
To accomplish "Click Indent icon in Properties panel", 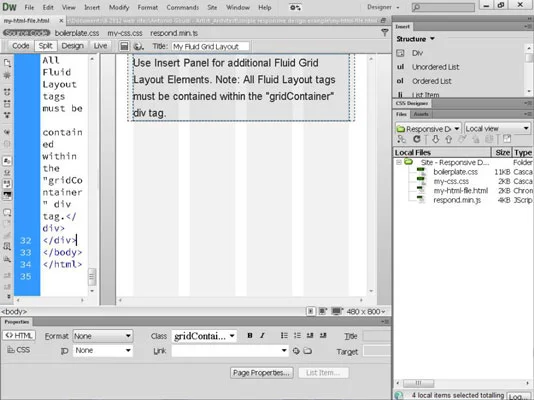I will tap(323, 336).
